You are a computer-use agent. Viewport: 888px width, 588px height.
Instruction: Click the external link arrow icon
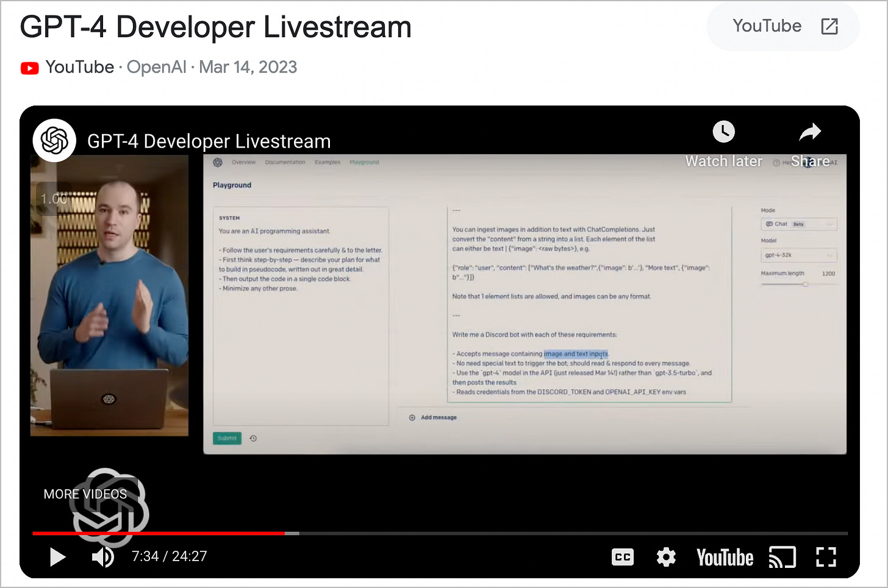[829, 26]
